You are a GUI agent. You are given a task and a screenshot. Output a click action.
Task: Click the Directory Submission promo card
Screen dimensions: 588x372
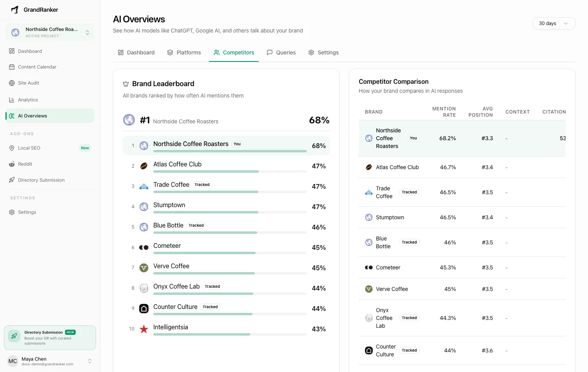point(50,338)
